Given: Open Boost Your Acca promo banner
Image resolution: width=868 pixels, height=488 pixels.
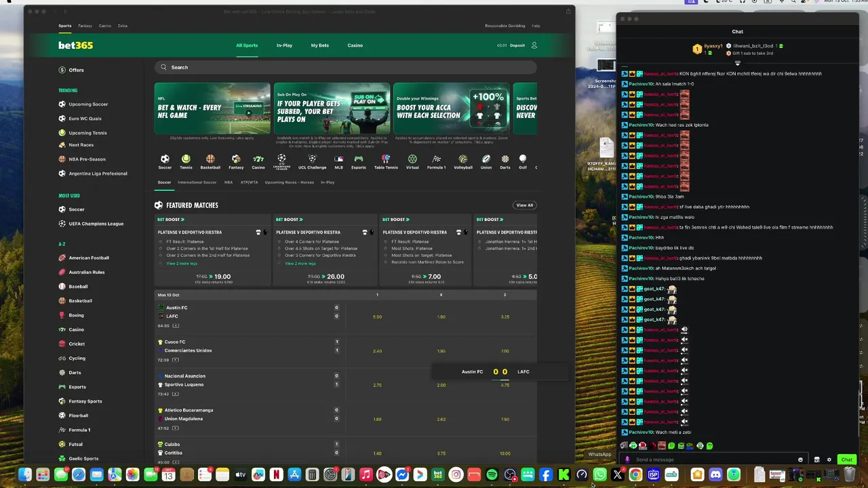Looking at the screenshot, I should coord(451,108).
